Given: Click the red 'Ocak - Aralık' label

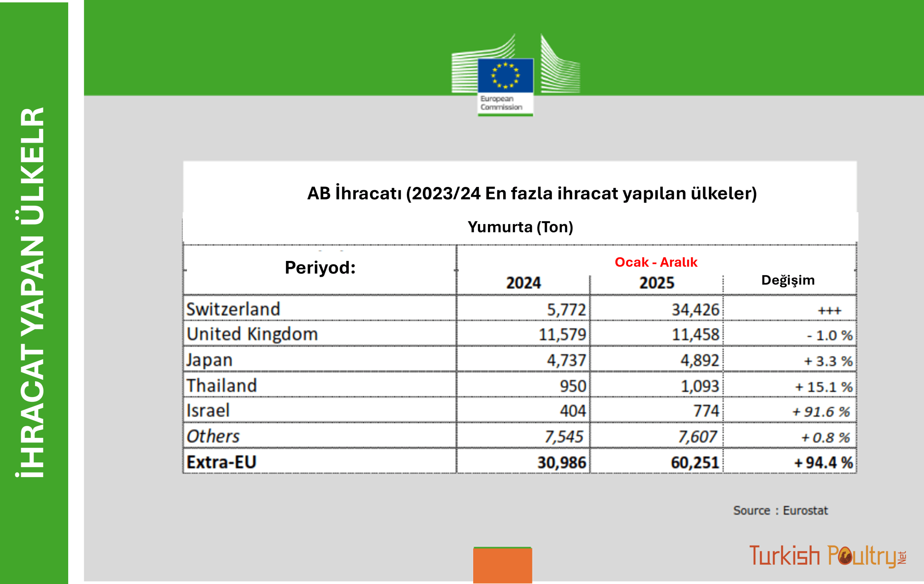Looking at the screenshot, I should point(656,262).
